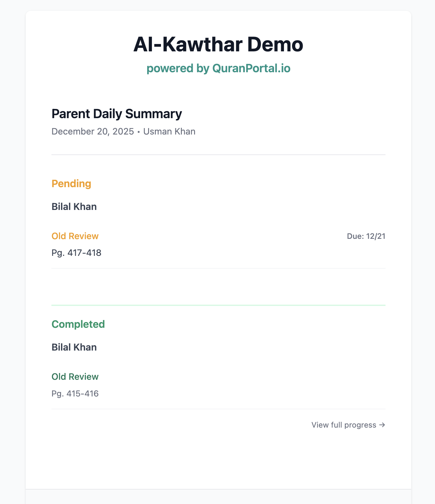Click the green Old Review label

point(75,377)
